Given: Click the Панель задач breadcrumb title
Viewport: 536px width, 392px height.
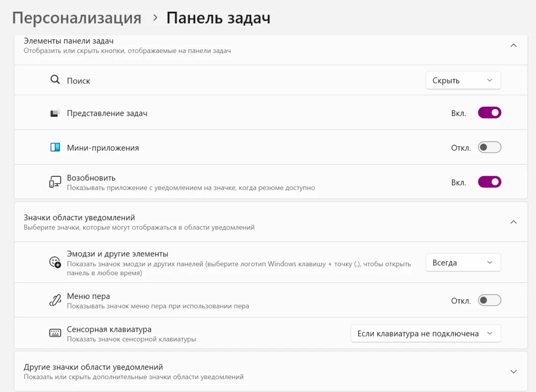Looking at the screenshot, I should click(218, 18).
